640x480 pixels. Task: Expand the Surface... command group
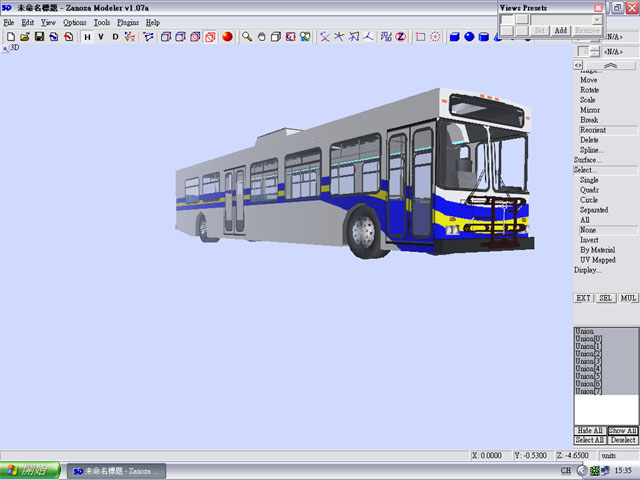(x=588, y=160)
